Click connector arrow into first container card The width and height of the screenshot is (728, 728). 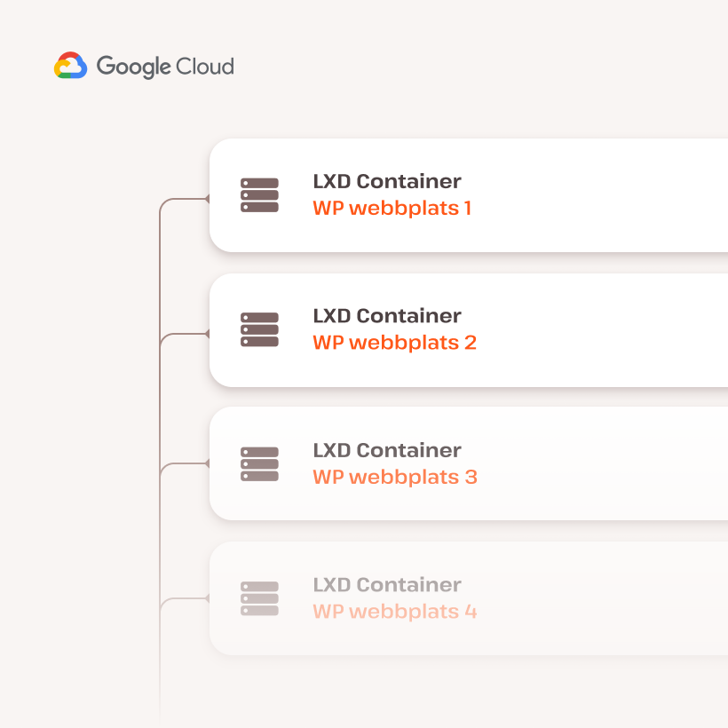[207, 199]
